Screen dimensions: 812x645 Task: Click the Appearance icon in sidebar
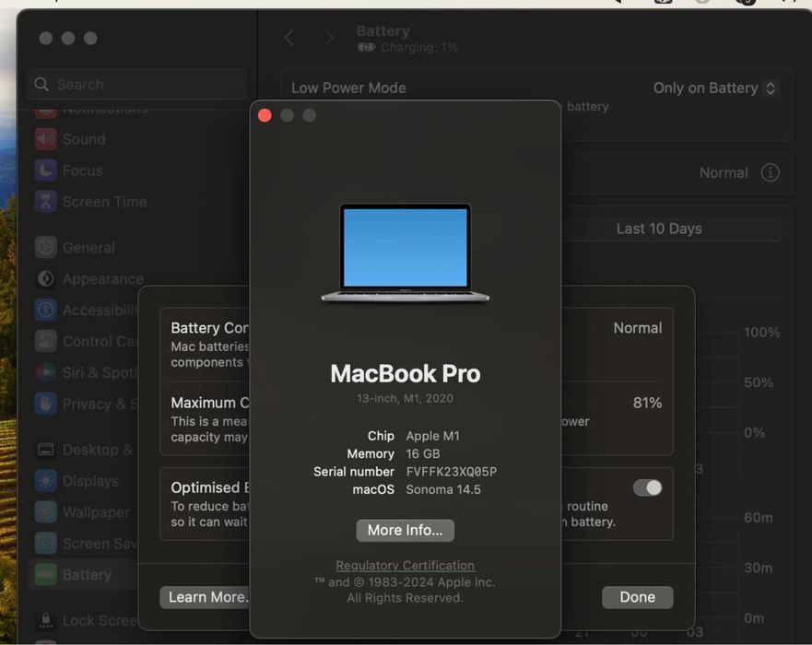[x=45, y=278]
